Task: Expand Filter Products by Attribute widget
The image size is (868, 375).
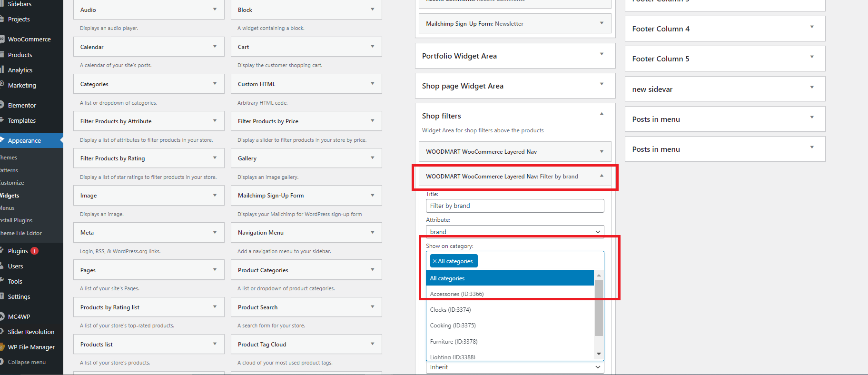Action: tap(215, 121)
